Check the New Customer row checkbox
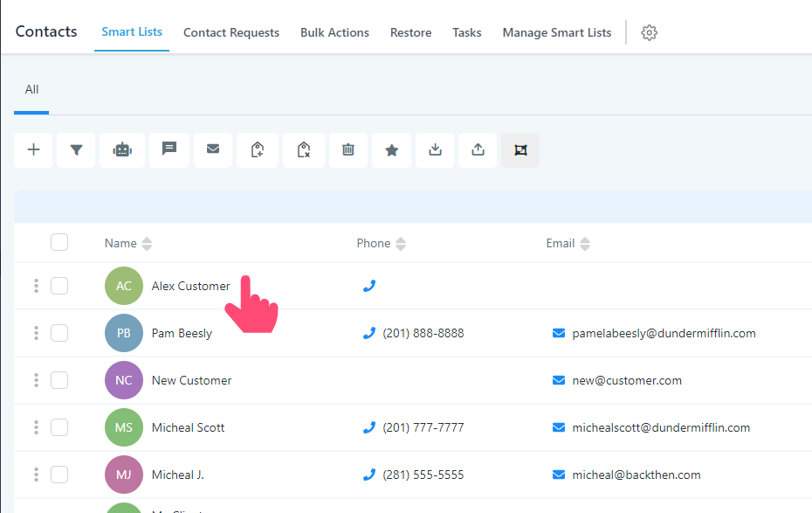This screenshot has height=513, width=812. click(x=59, y=380)
